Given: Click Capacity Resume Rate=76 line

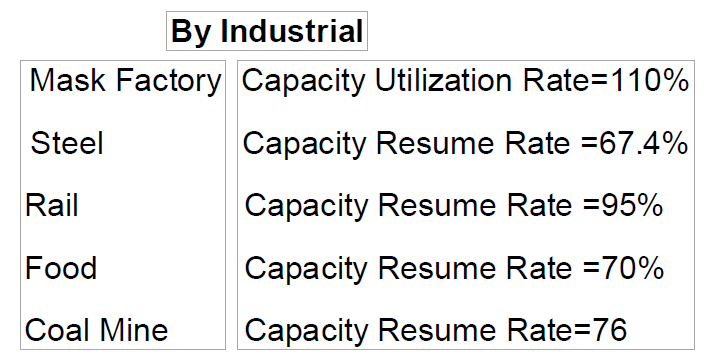Looking at the screenshot, I should coord(436,330).
